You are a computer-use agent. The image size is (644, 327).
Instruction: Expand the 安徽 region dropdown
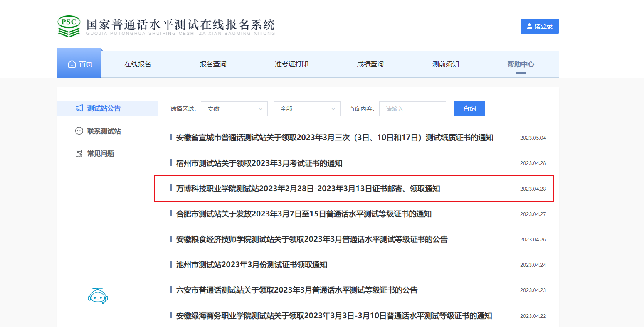(x=234, y=109)
